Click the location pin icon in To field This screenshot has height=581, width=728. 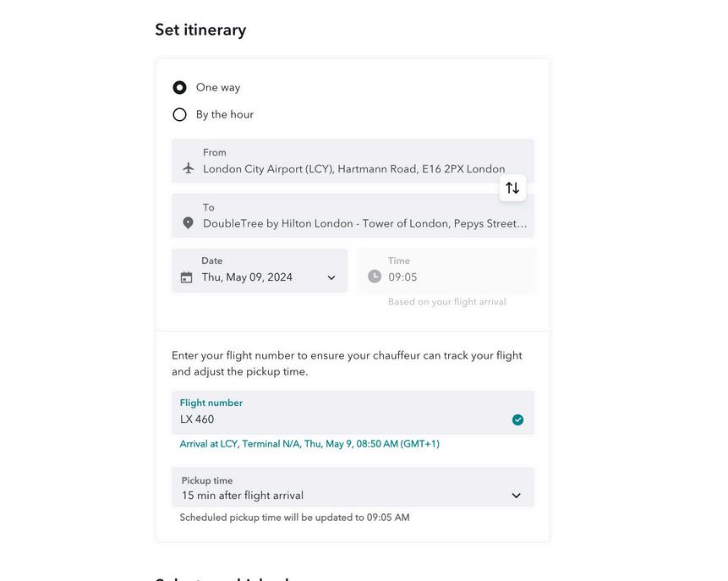(188, 223)
